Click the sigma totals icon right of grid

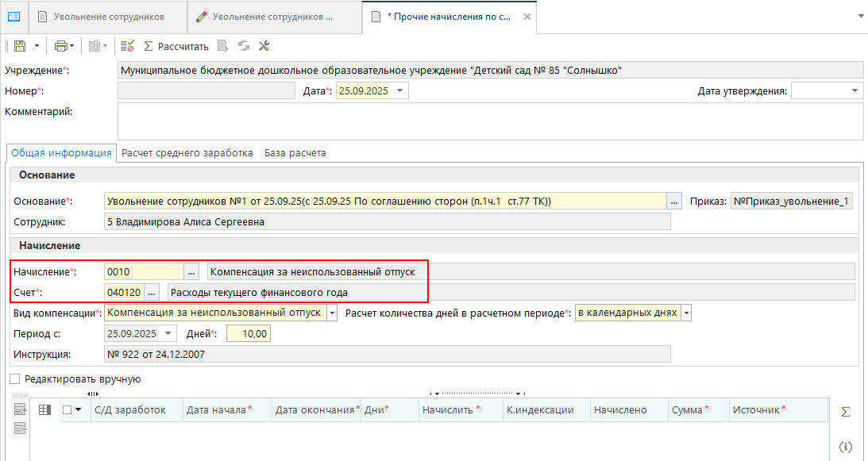[x=846, y=411]
